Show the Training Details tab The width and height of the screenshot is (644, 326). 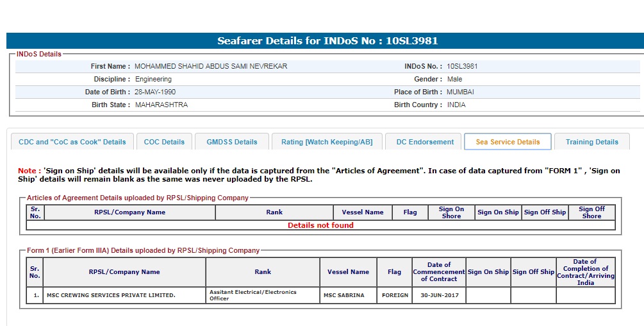click(591, 142)
